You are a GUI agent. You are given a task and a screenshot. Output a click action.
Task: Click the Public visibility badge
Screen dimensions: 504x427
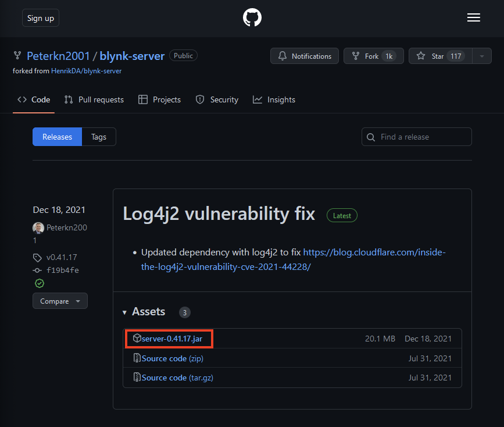(183, 56)
